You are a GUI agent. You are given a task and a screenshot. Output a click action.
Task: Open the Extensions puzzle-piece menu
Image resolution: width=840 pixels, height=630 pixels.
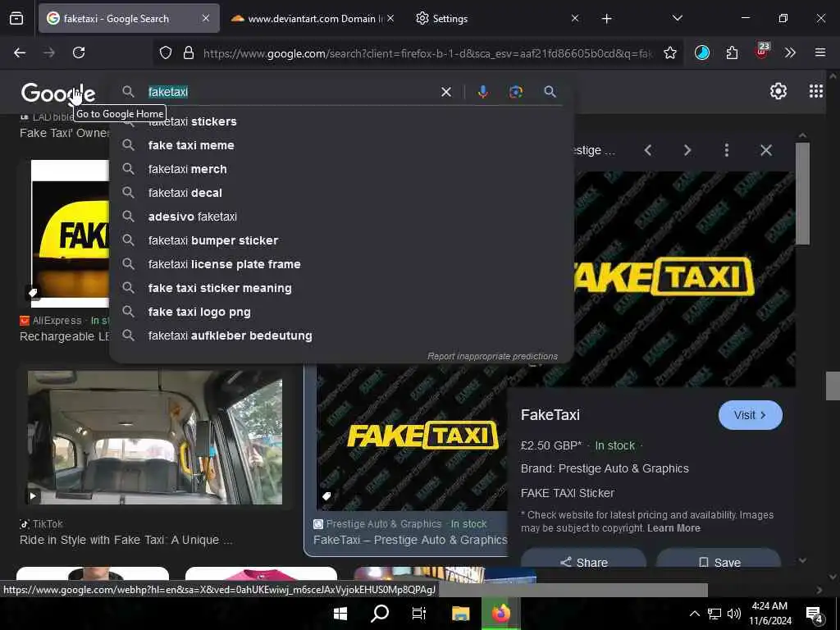coord(732,52)
